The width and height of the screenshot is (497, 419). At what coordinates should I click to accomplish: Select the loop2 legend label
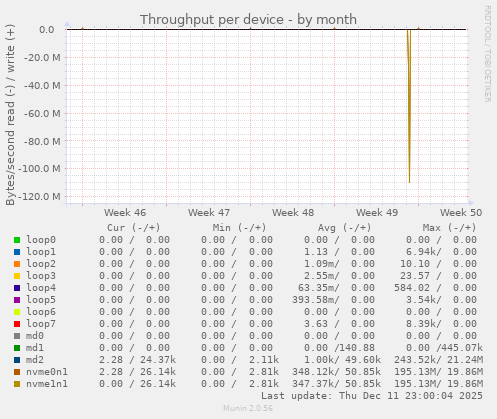point(41,264)
